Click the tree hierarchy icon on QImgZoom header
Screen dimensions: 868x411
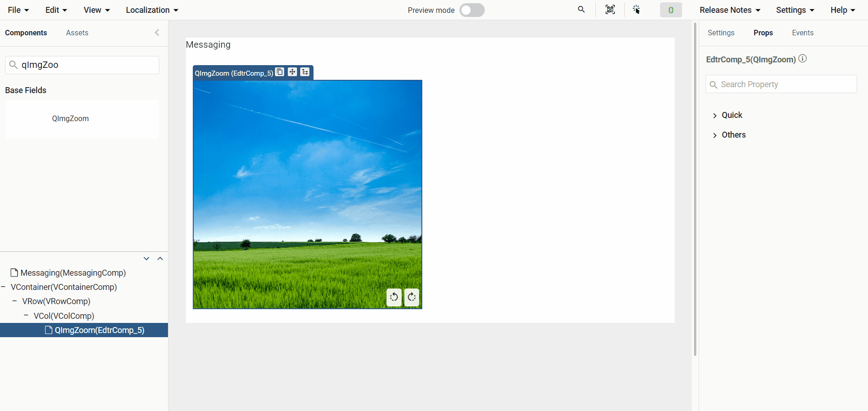pyautogui.click(x=305, y=72)
